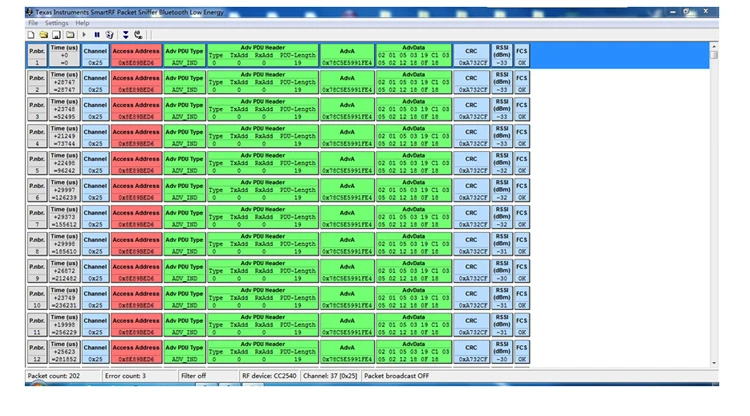Image resolution: width=750 pixels, height=416 pixels.
Task: Click the CRC 0xA732CF cell of packet 12
Action: 472,351
